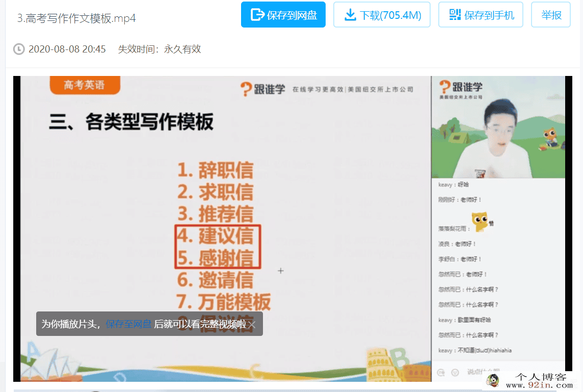Viewport: 583px width, 392px height.
Task: Click the 保存到手机 button
Action: click(481, 14)
